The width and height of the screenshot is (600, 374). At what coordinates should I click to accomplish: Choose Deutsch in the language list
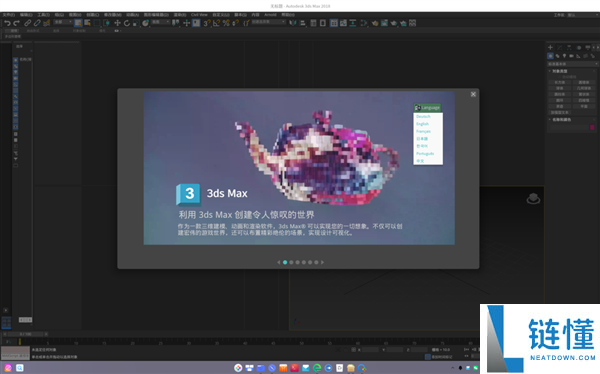(x=423, y=116)
